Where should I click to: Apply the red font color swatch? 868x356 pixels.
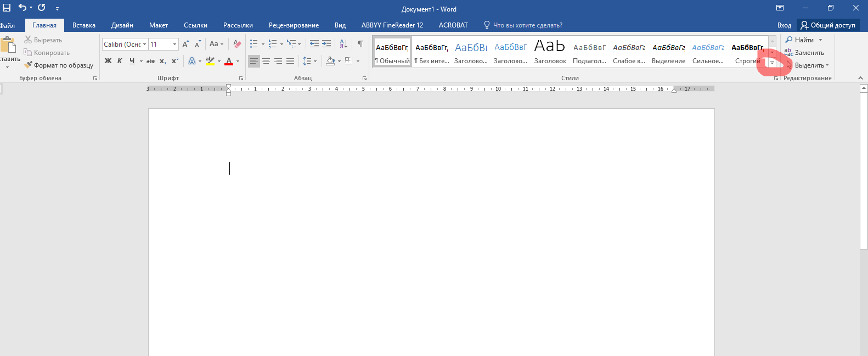[229, 61]
